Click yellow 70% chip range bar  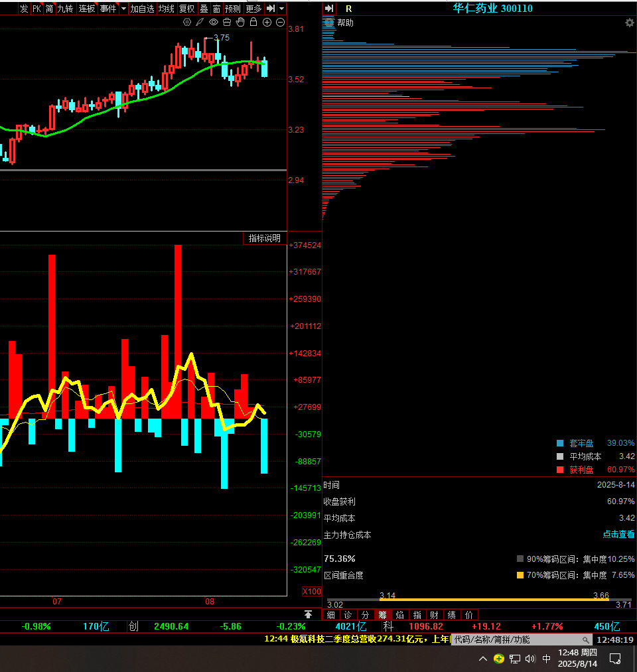pyautogui.click(x=494, y=600)
